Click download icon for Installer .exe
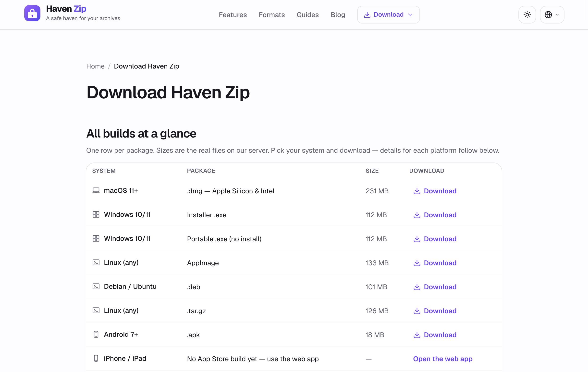The height and width of the screenshot is (372, 588). click(417, 215)
